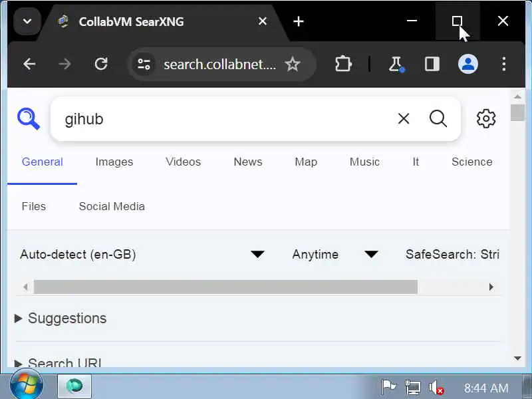This screenshot has width=532, height=399.
Task: Bookmark this page with the star
Action: tap(293, 64)
